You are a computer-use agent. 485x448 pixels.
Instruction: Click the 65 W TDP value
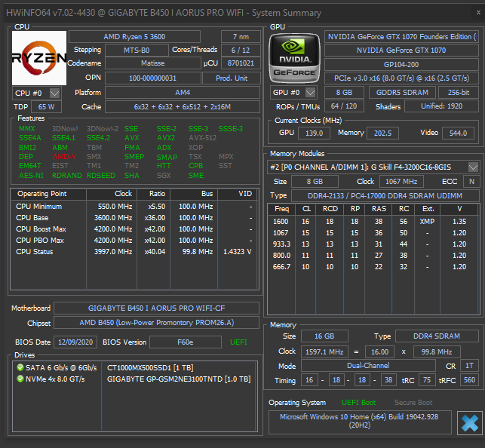[47, 107]
